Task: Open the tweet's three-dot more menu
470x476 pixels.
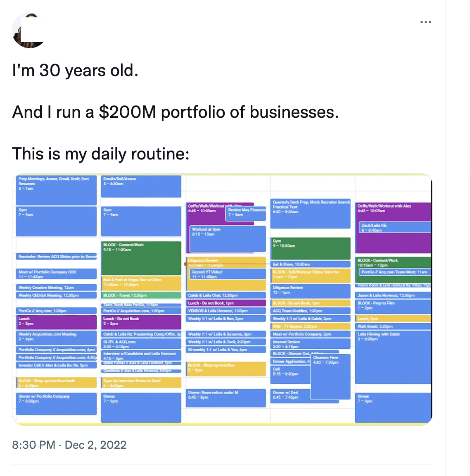Action: click(426, 22)
